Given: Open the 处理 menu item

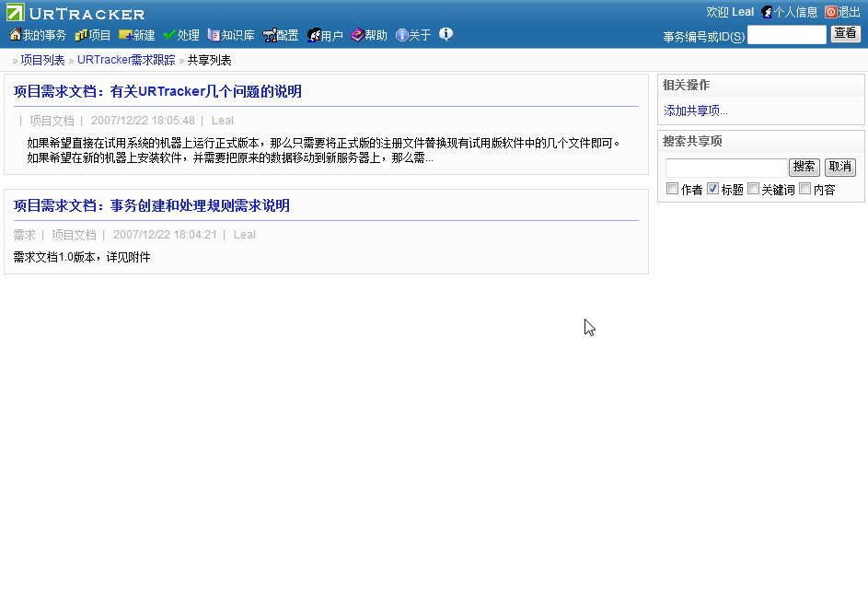Looking at the screenshot, I should pos(188,36).
